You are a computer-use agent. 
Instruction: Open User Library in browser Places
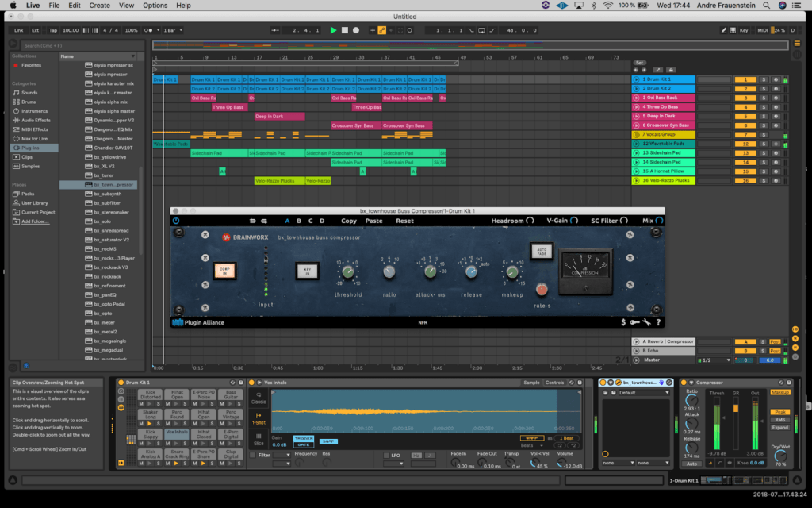coord(34,203)
